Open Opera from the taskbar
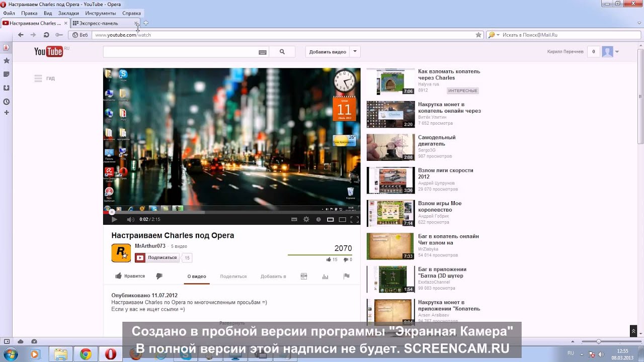 [x=110, y=354]
